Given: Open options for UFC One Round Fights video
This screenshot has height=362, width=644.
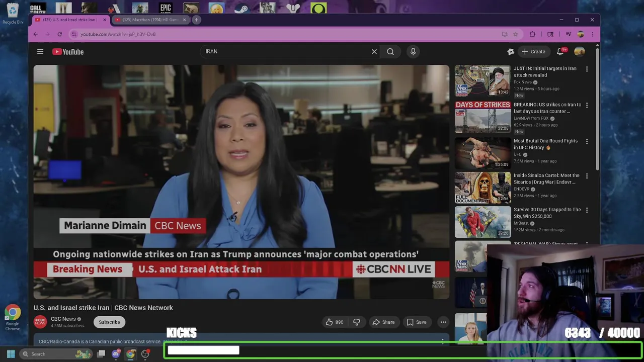Looking at the screenshot, I should [x=587, y=141].
